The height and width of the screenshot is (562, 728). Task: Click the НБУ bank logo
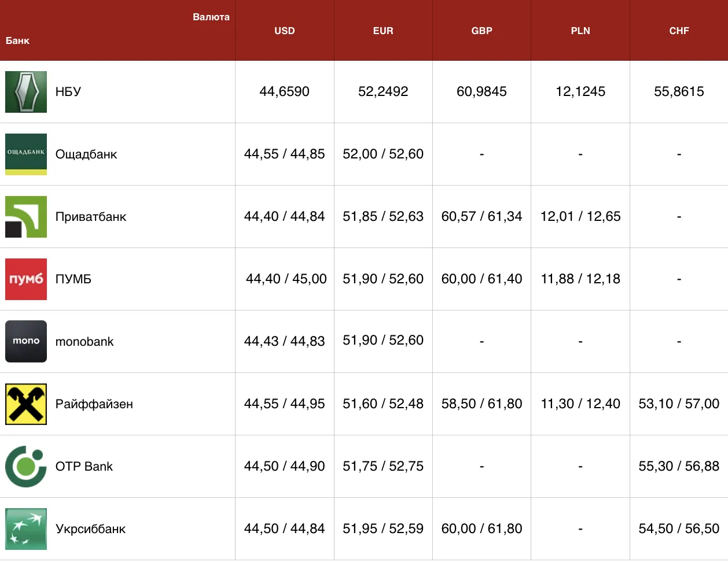pyautogui.click(x=26, y=92)
